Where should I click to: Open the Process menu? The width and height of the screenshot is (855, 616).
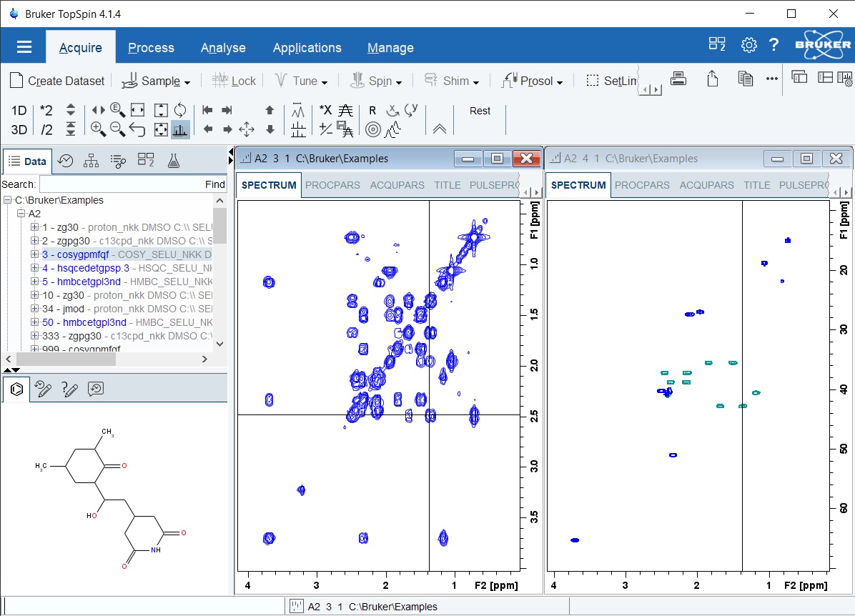[151, 47]
